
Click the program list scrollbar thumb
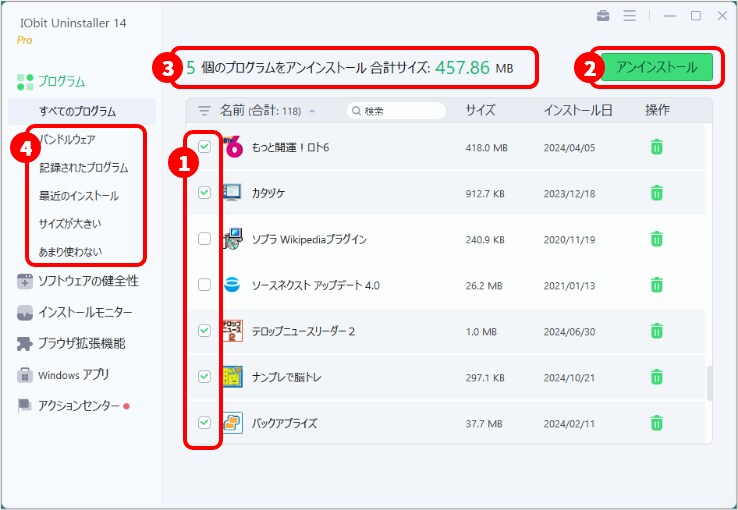pyautogui.click(x=709, y=383)
